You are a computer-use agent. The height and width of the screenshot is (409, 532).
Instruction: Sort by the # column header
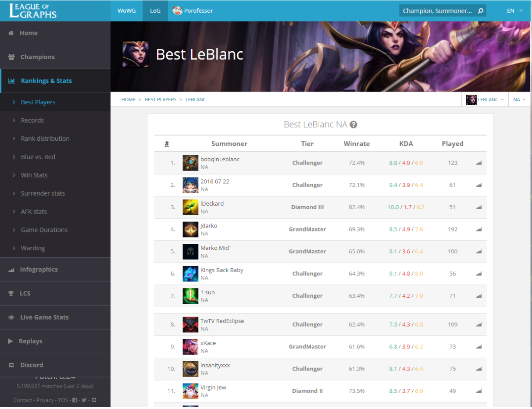167,144
